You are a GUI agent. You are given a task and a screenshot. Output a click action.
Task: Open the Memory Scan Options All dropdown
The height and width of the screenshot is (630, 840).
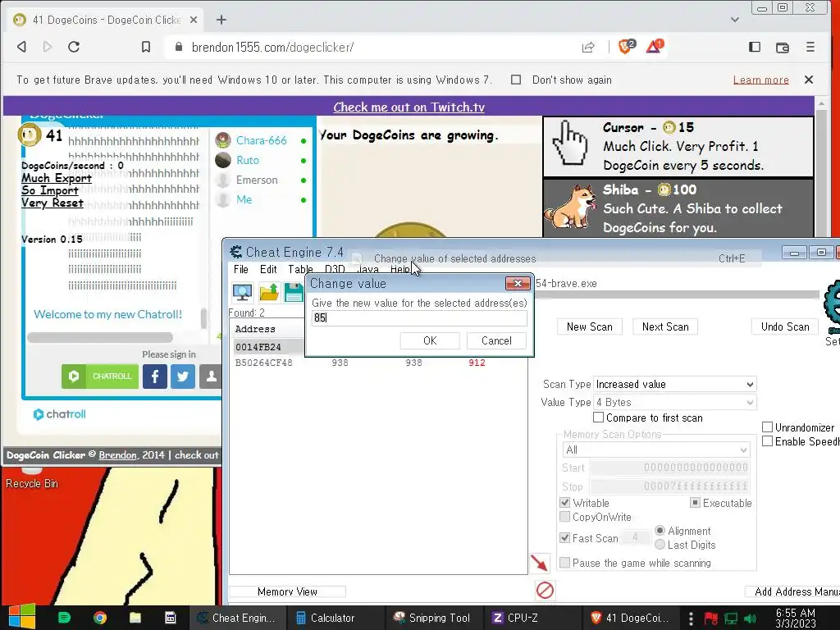[655, 450]
